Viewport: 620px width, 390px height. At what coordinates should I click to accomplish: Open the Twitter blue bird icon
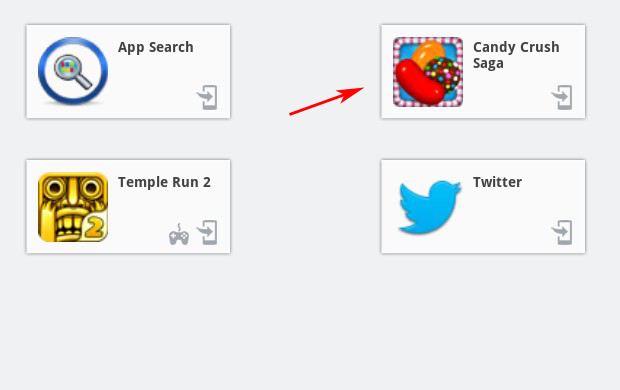click(429, 206)
